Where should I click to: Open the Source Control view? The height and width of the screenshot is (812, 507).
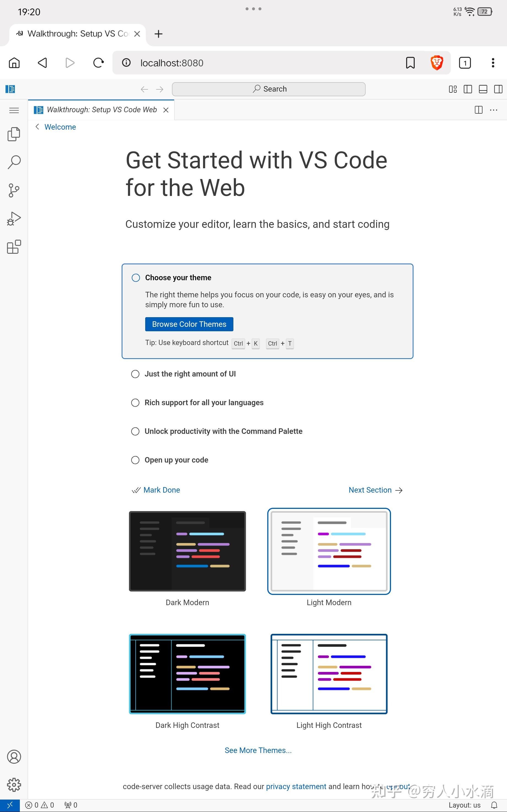pos(14,190)
